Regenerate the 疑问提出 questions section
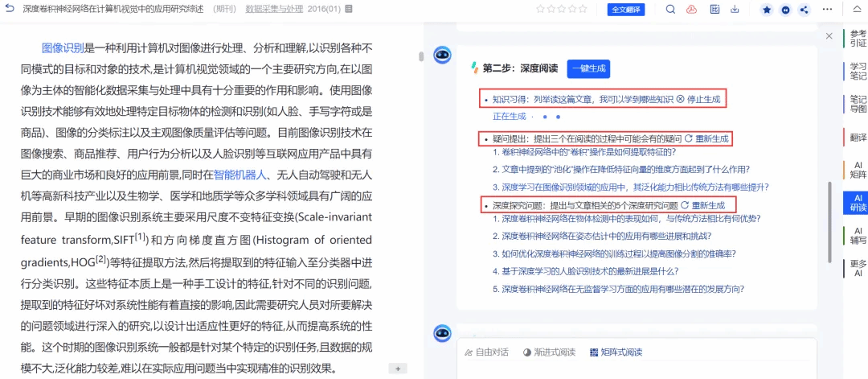This screenshot has width=868, height=379. coord(706,138)
